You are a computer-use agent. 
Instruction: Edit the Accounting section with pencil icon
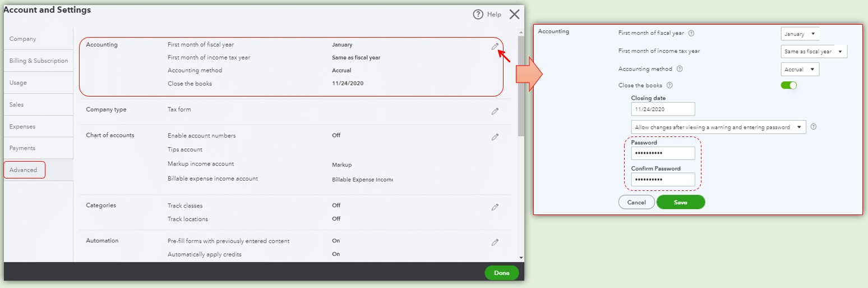(x=495, y=47)
